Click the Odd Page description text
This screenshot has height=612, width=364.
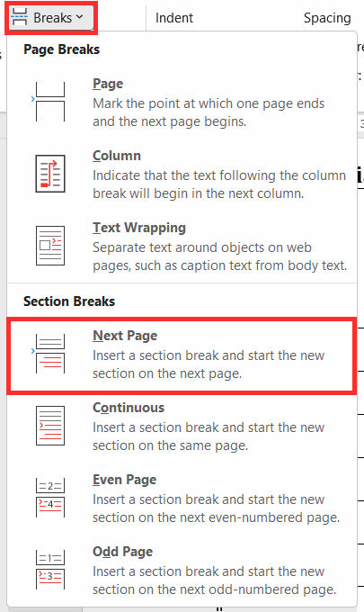214,580
